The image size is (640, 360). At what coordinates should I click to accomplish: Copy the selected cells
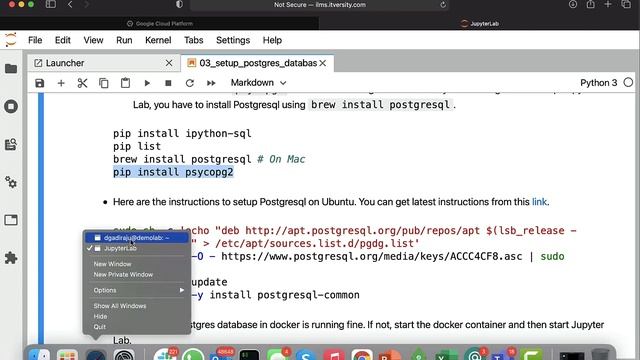[104, 83]
